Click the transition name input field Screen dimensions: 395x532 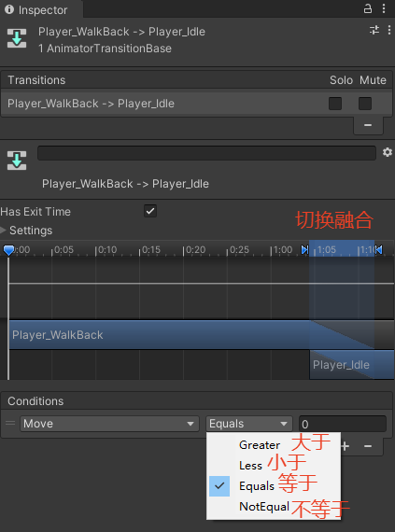pos(206,153)
